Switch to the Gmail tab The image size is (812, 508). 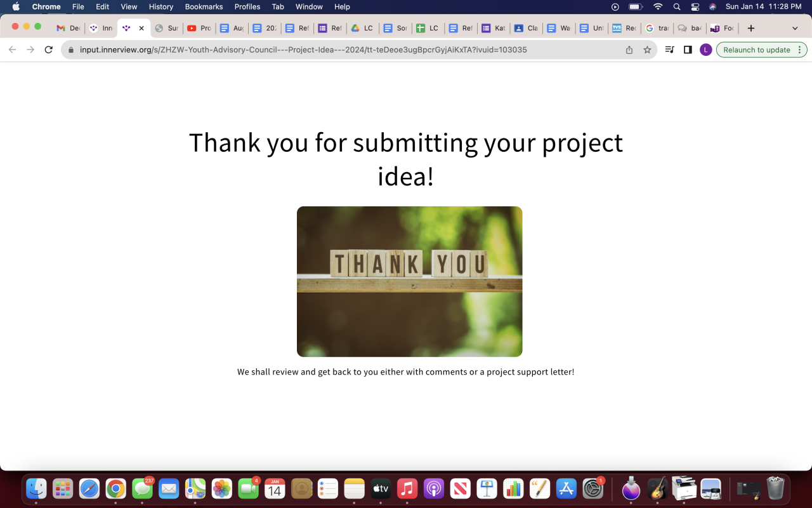(x=67, y=28)
